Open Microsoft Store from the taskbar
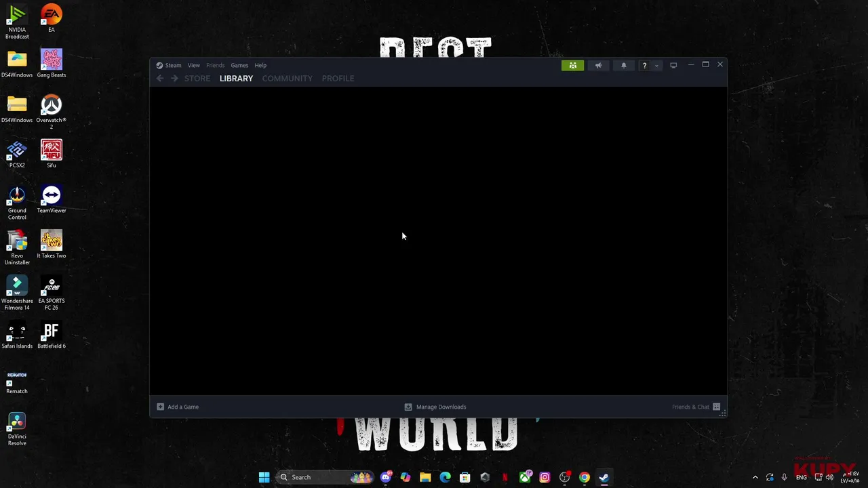This screenshot has height=488, width=868. [x=465, y=477]
